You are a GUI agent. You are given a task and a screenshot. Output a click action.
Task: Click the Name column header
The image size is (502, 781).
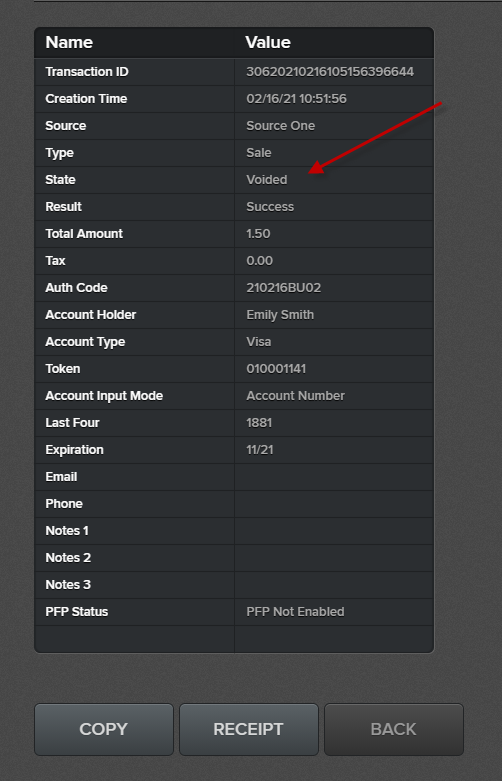[69, 42]
